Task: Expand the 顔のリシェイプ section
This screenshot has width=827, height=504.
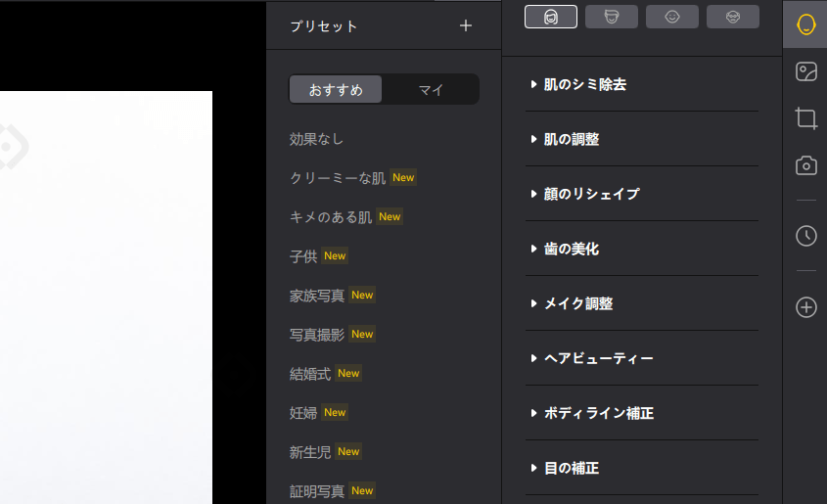Action: pos(591,194)
